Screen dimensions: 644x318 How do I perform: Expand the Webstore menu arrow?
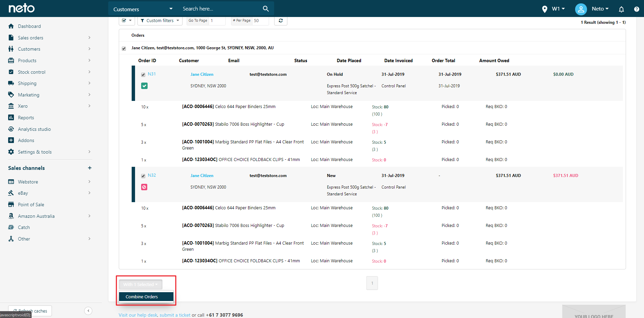pyautogui.click(x=89, y=182)
